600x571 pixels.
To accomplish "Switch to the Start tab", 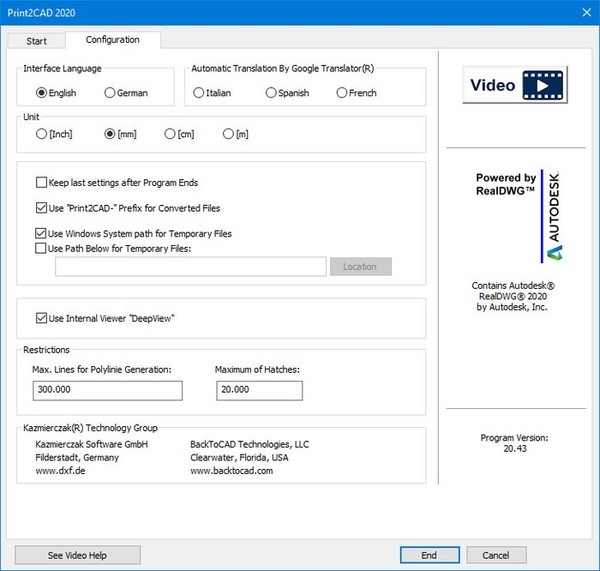I will pyautogui.click(x=36, y=40).
